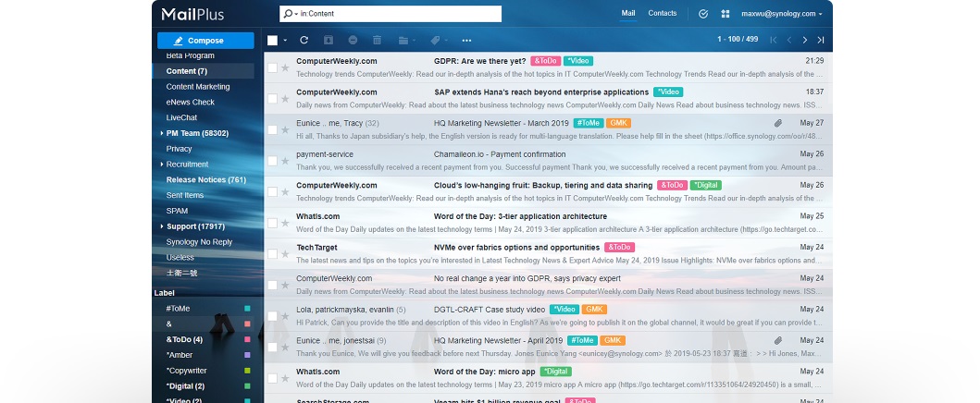Screen dimensions: 980x403
Task: Star the SAP extends Hana's reach email
Action: click(285, 99)
